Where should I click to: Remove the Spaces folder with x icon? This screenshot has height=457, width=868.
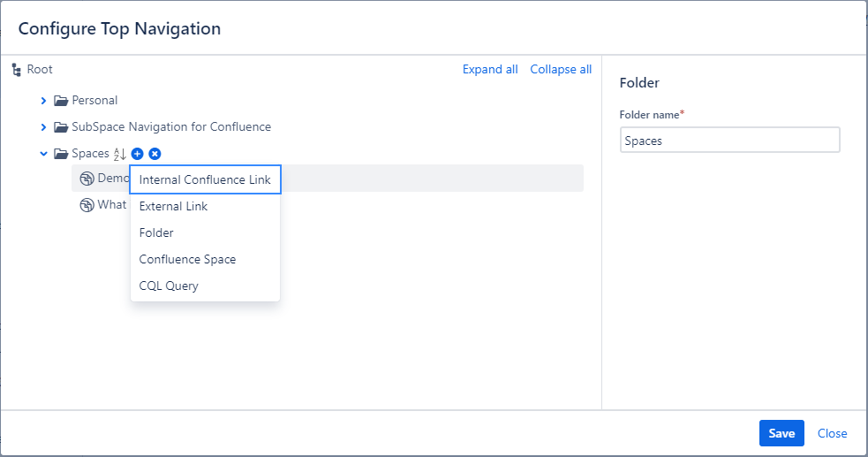coord(155,154)
